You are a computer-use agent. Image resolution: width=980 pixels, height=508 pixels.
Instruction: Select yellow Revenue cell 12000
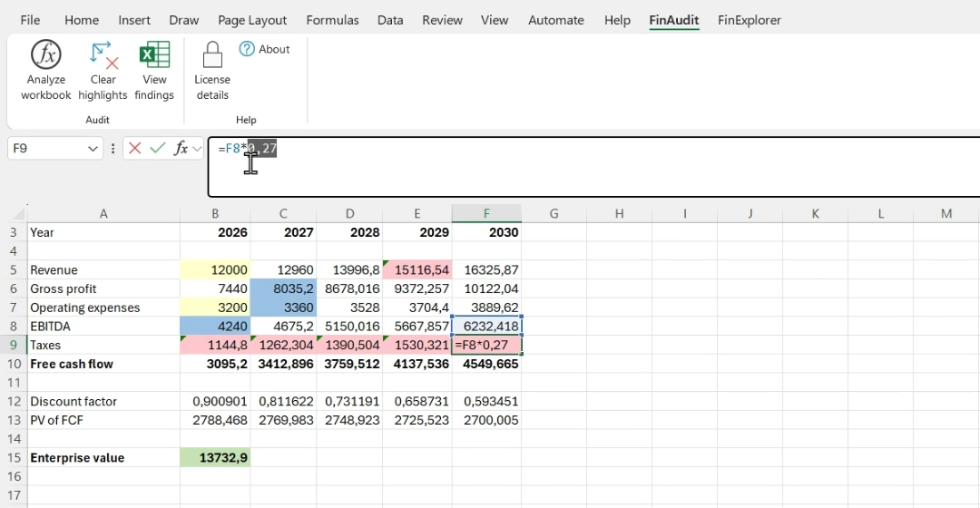coord(215,270)
